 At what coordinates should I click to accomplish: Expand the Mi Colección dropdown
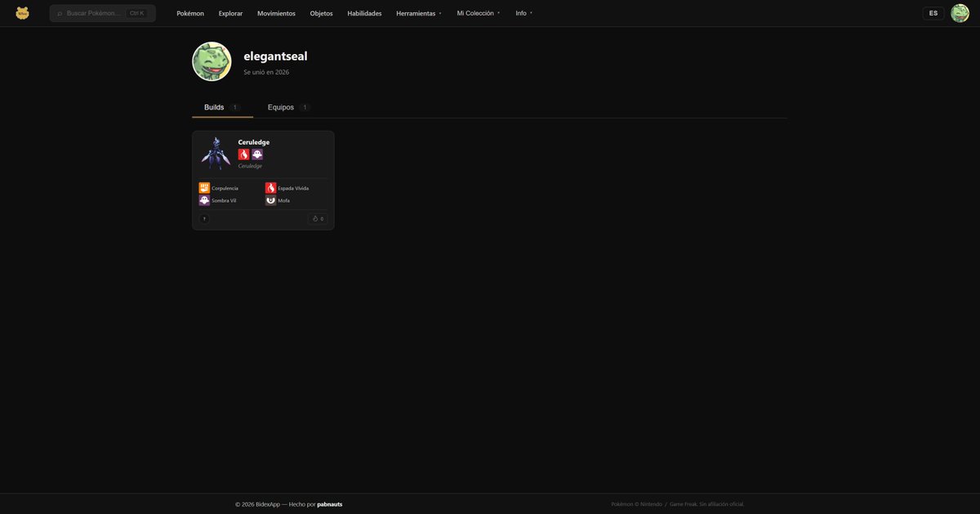click(479, 13)
